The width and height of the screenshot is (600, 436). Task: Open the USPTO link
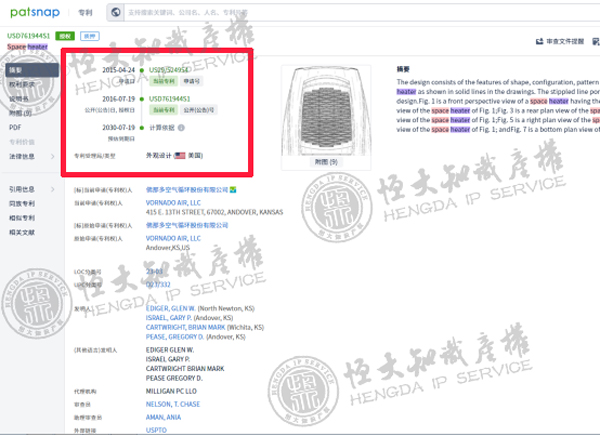[156, 430]
